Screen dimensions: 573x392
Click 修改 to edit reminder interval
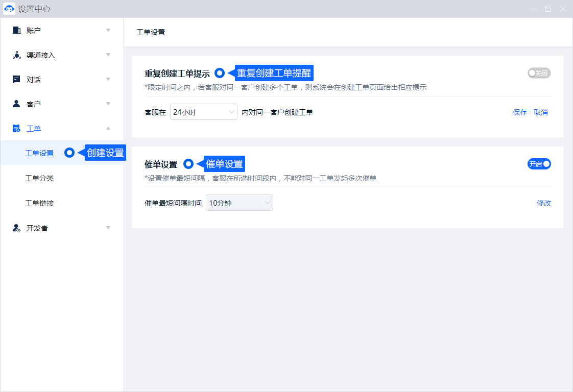[543, 203]
